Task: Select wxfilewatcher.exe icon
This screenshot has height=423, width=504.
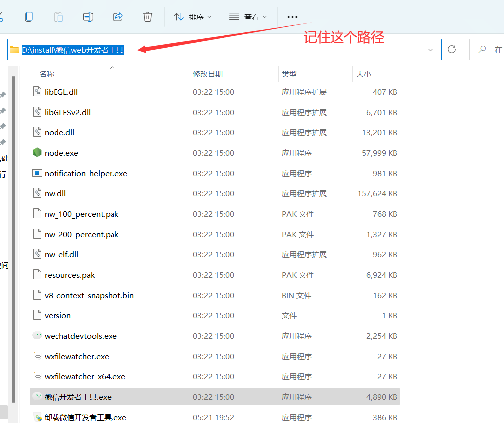Action: (37, 356)
